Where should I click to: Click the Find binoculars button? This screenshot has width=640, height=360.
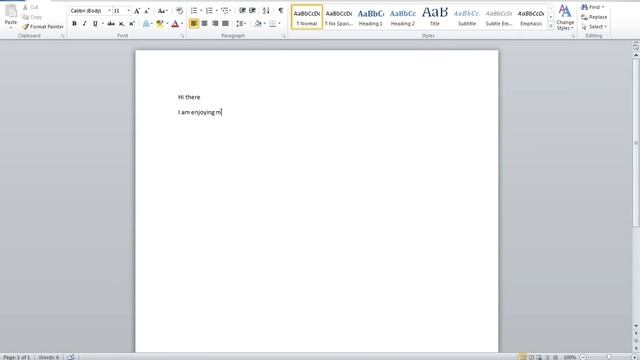(592, 7)
